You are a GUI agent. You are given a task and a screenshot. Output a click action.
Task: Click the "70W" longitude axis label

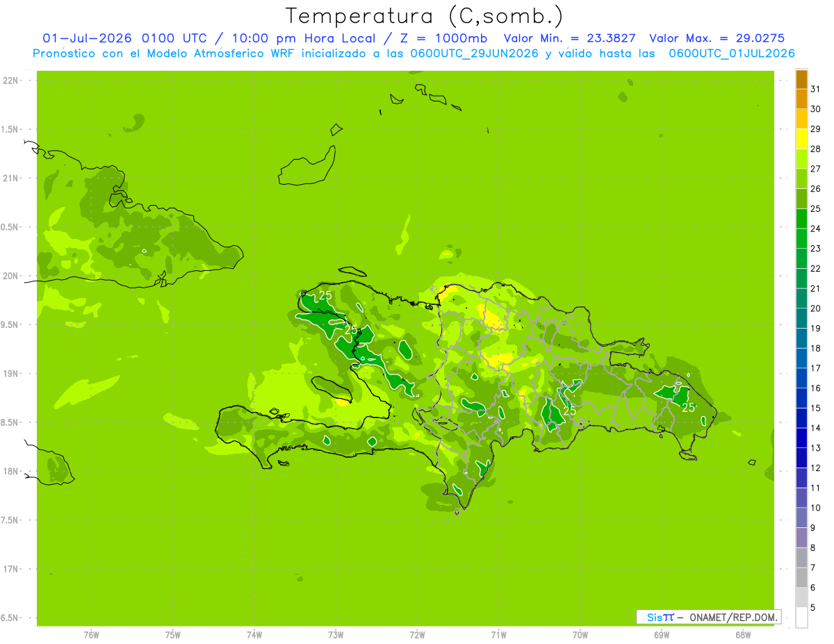pos(580,635)
